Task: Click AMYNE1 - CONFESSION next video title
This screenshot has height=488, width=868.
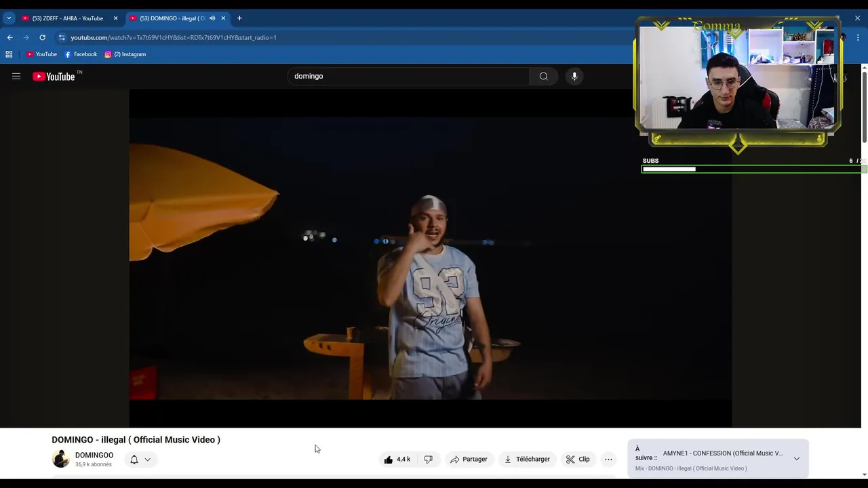Action: (x=723, y=453)
